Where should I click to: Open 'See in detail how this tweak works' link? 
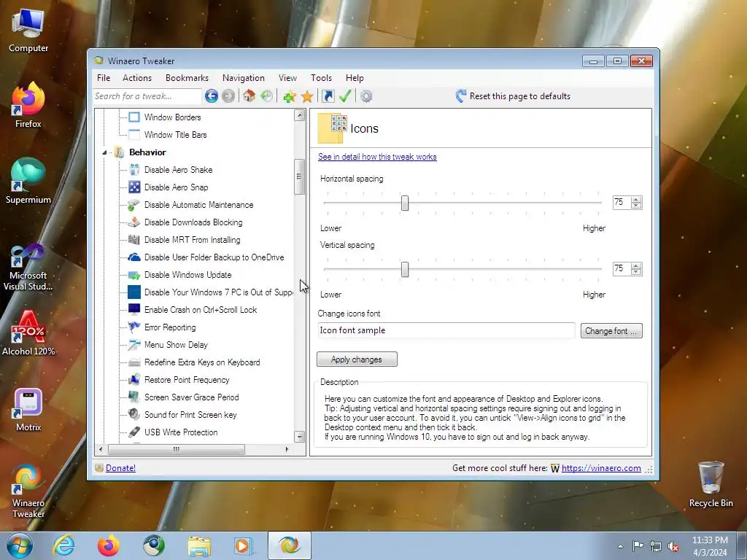pyautogui.click(x=377, y=157)
